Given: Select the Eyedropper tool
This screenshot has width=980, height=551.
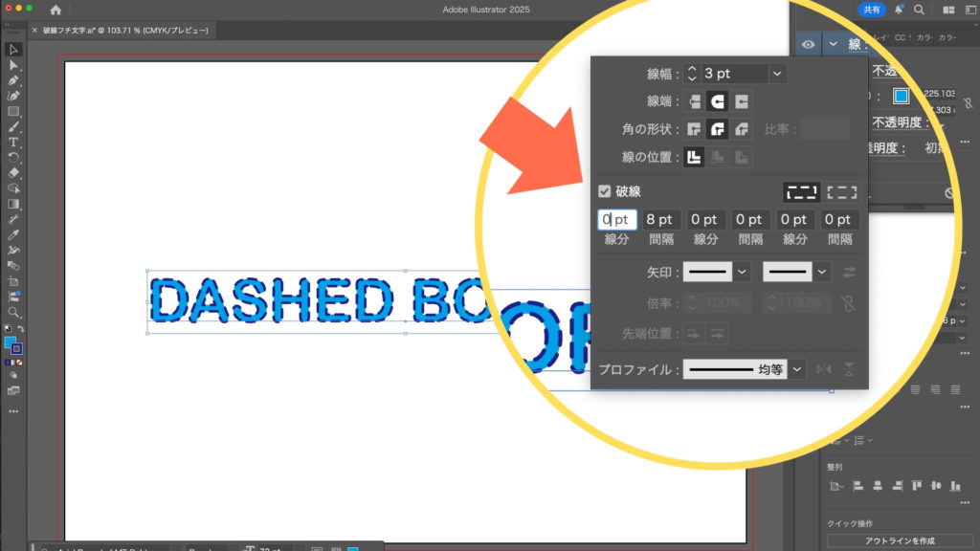Looking at the screenshot, I should (x=13, y=234).
